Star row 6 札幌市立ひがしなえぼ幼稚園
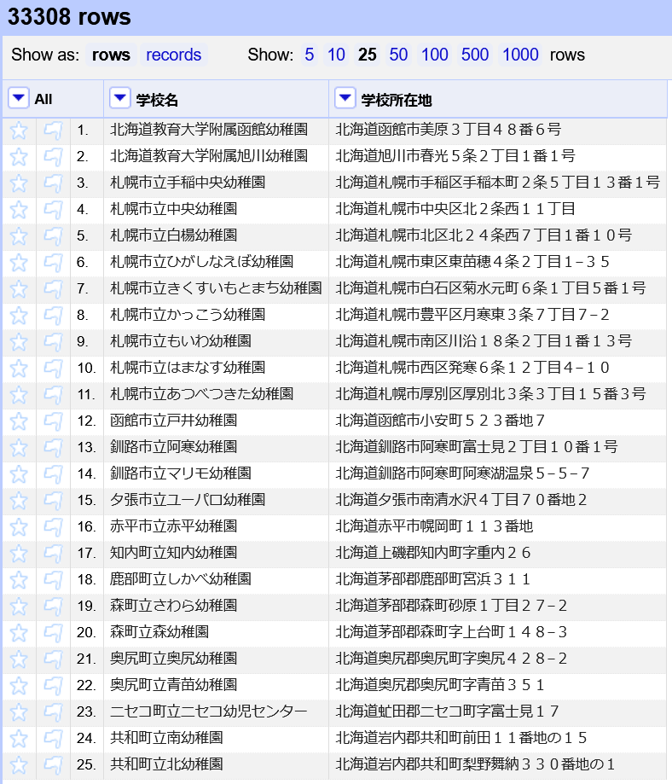Image resolution: width=672 pixels, height=784 pixels. point(19,263)
